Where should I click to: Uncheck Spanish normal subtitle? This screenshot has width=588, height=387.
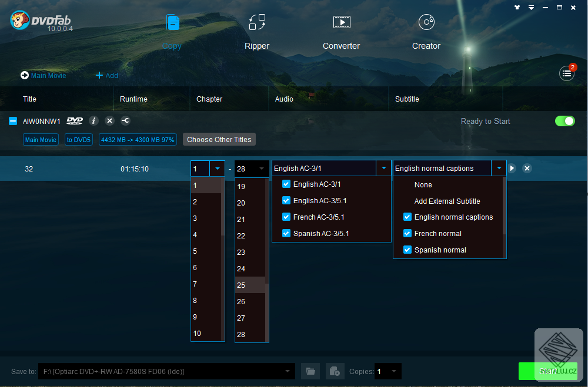tap(407, 250)
